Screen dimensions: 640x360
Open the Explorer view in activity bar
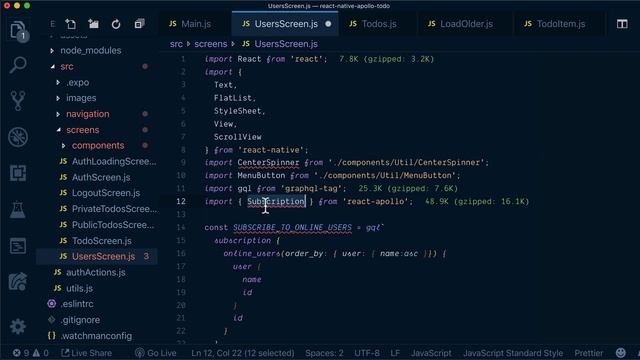(x=18, y=30)
